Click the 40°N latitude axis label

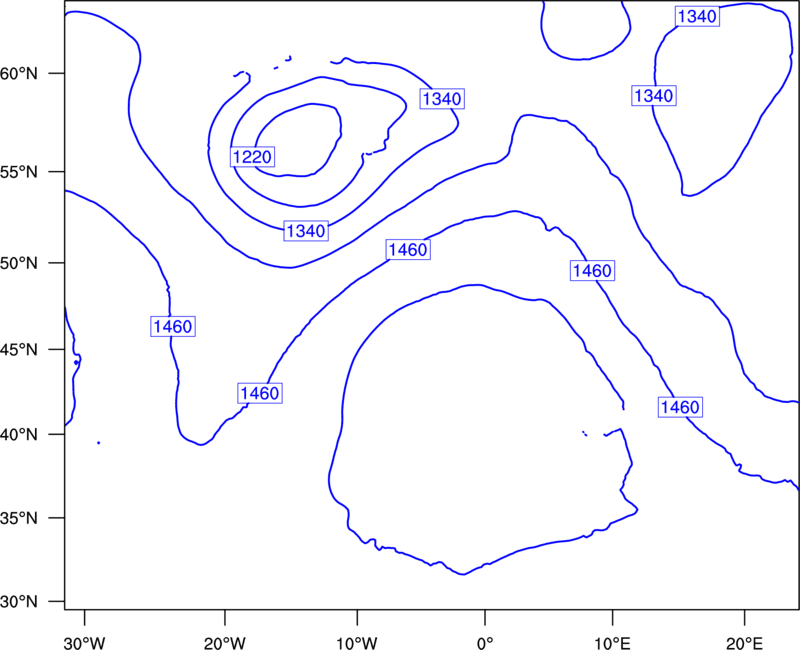[x=19, y=435]
